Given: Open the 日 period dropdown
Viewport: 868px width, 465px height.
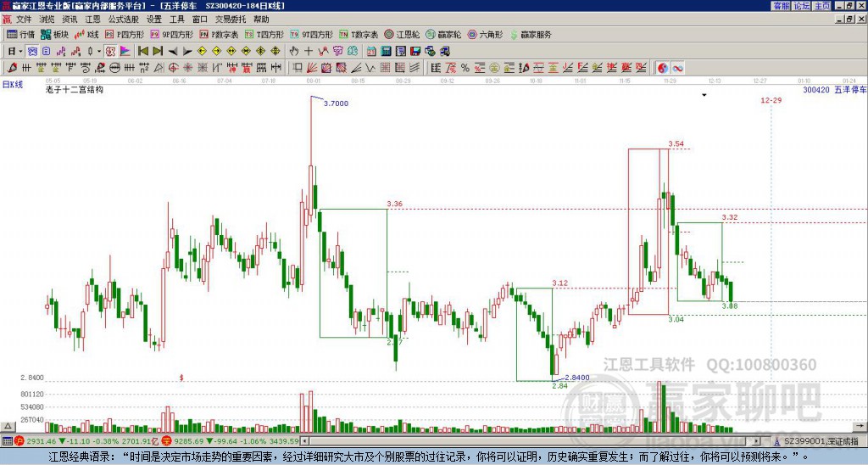Looking at the screenshot, I should coord(14,52).
